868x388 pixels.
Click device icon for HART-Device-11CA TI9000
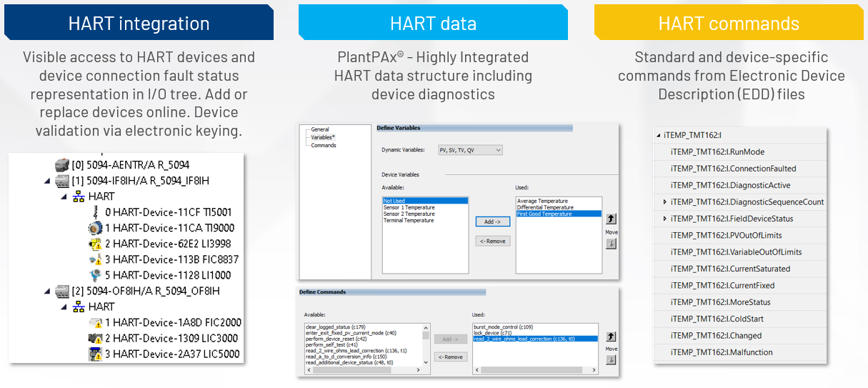point(95,228)
